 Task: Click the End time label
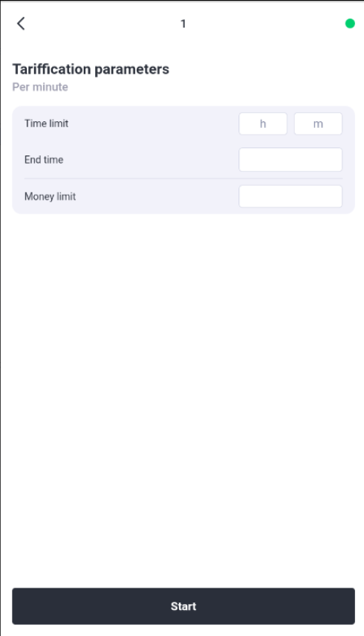(x=44, y=159)
